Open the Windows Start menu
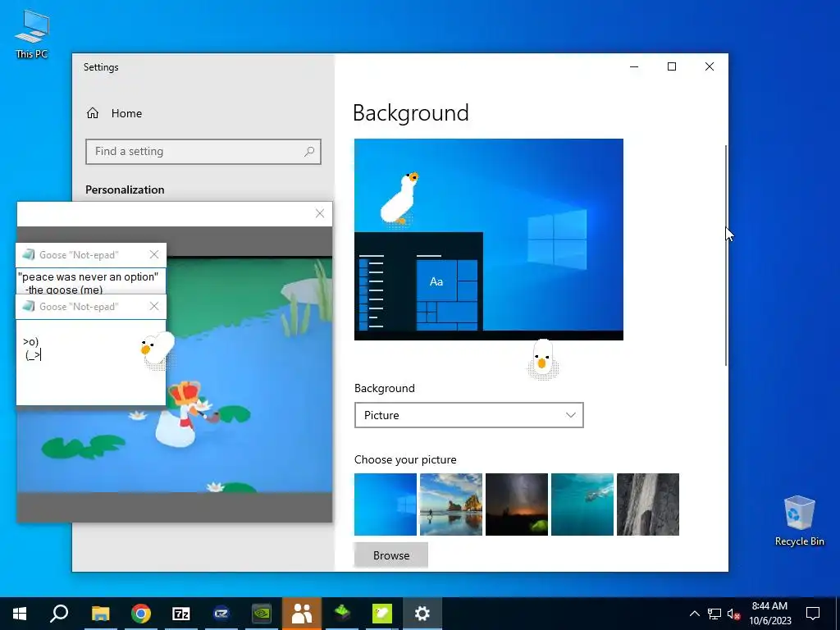840x630 pixels. coord(20,614)
